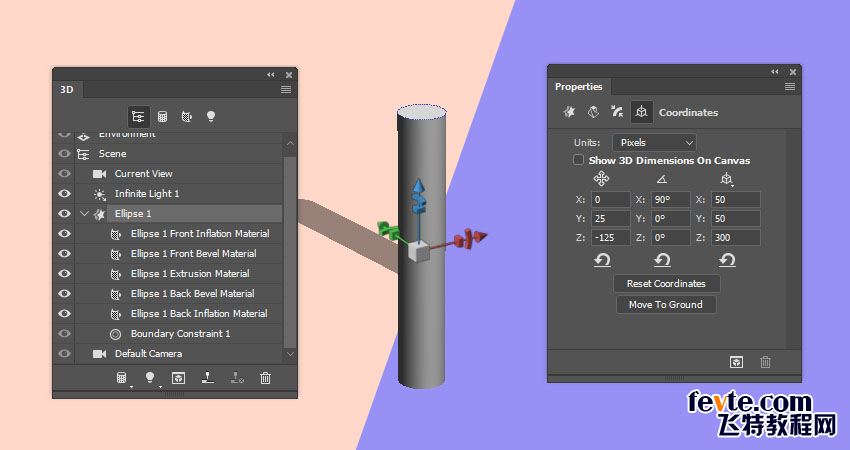The width and height of the screenshot is (850, 450).
Task: Filter 3D panel by meshes
Action: point(162,116)
